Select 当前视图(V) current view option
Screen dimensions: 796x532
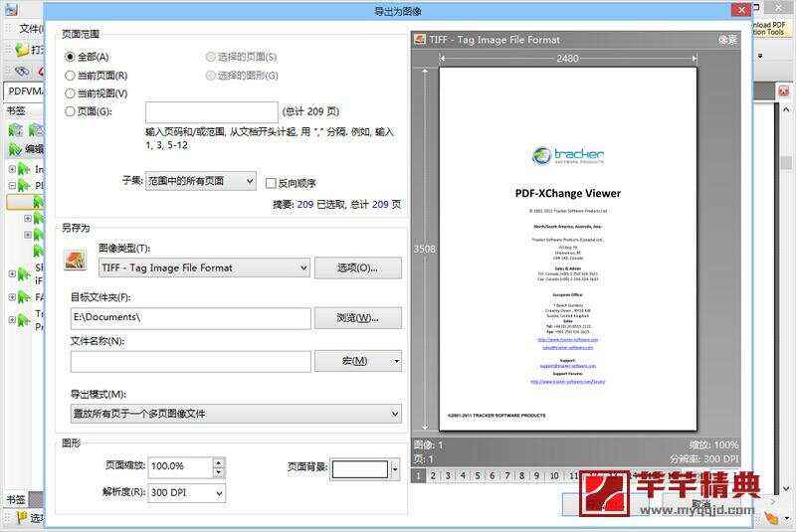click(70, 93)
